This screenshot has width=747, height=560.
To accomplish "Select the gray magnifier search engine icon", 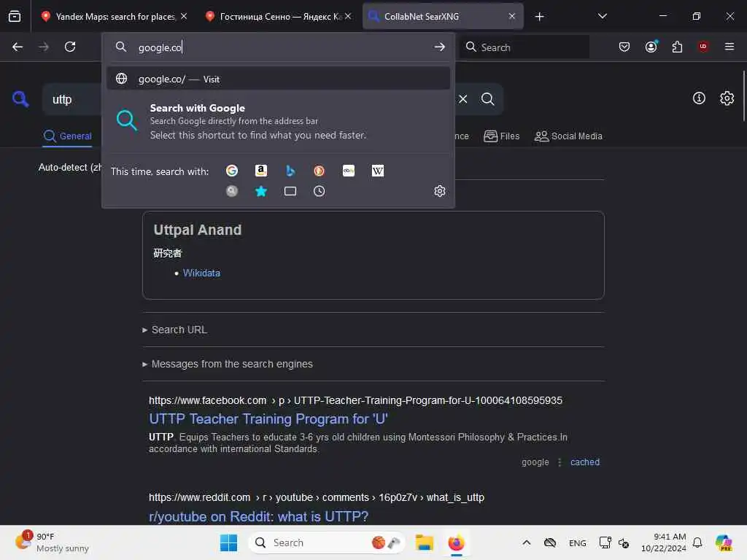I will click(x=232, y=191).
